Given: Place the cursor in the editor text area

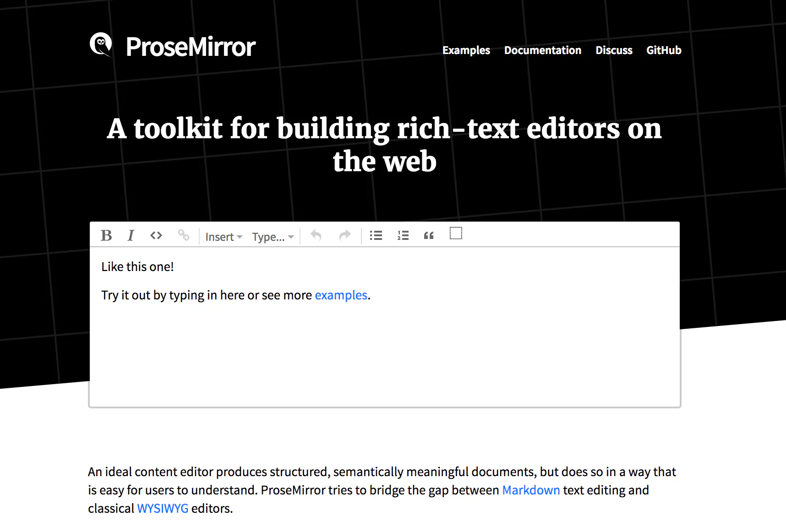Looking at the screenshot, I should pos(385,327).
